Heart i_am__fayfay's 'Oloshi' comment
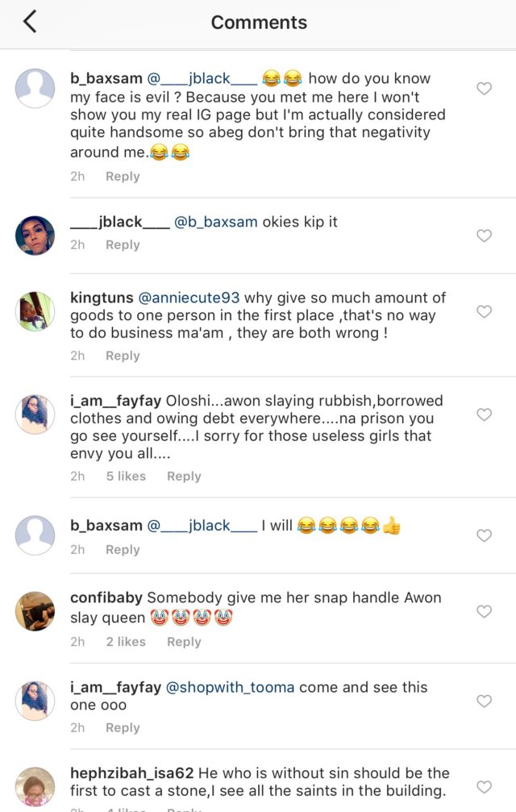Viewport: 516px width, 812px height. [484, 414]
